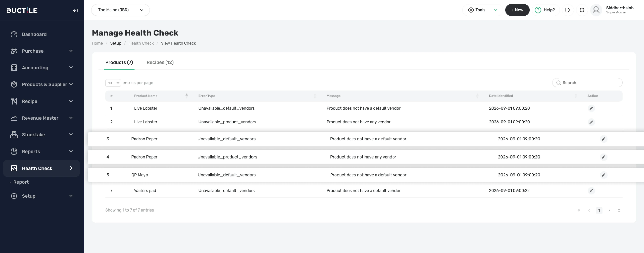The image size is (644, 253).
Task: Go to last page with double arrow
Action: point(619,211)
